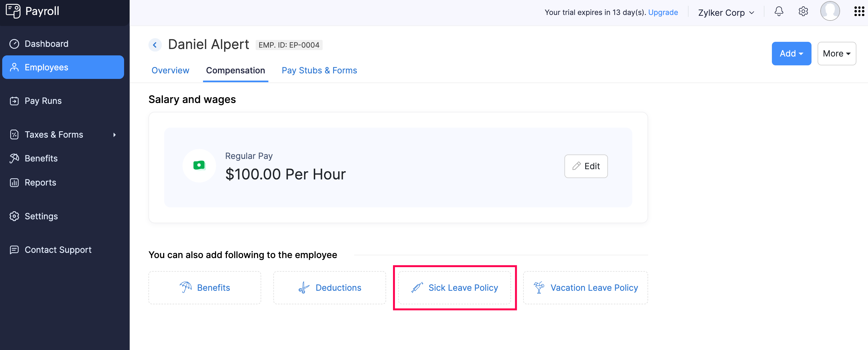868x350 pixels.
Task: Open the More actions dropdown
Action: 836,53
